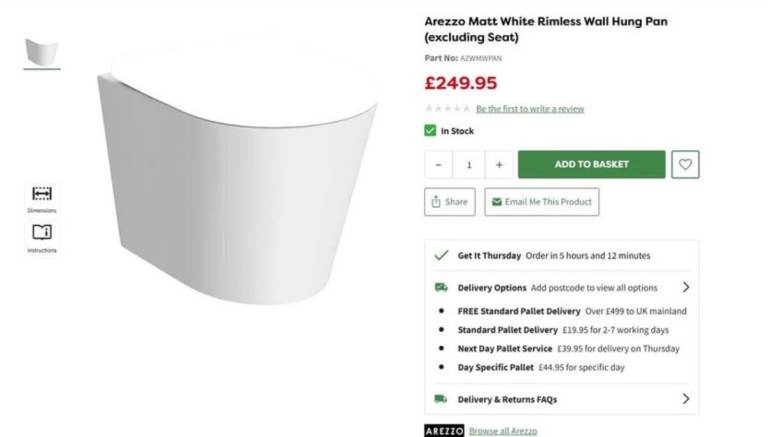
Task: Decrease quantity with minus button
Action: pos(438,164)
